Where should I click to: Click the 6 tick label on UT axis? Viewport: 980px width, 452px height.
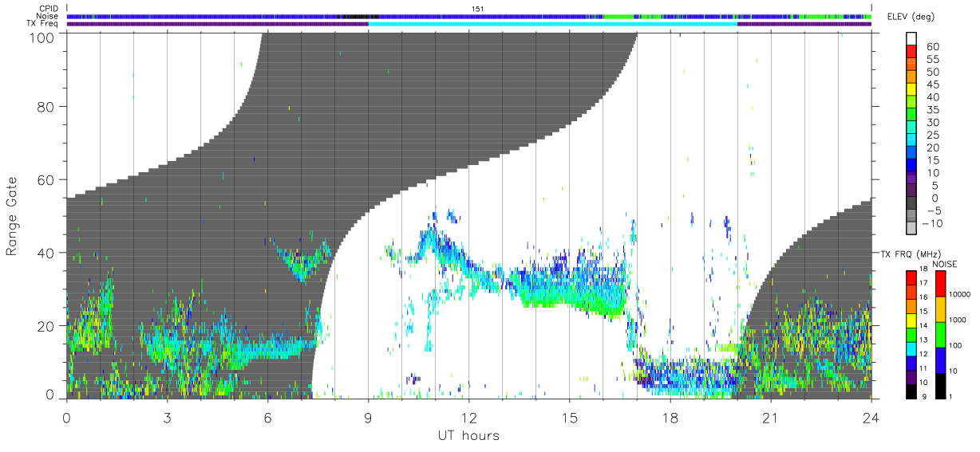(267, 417)
